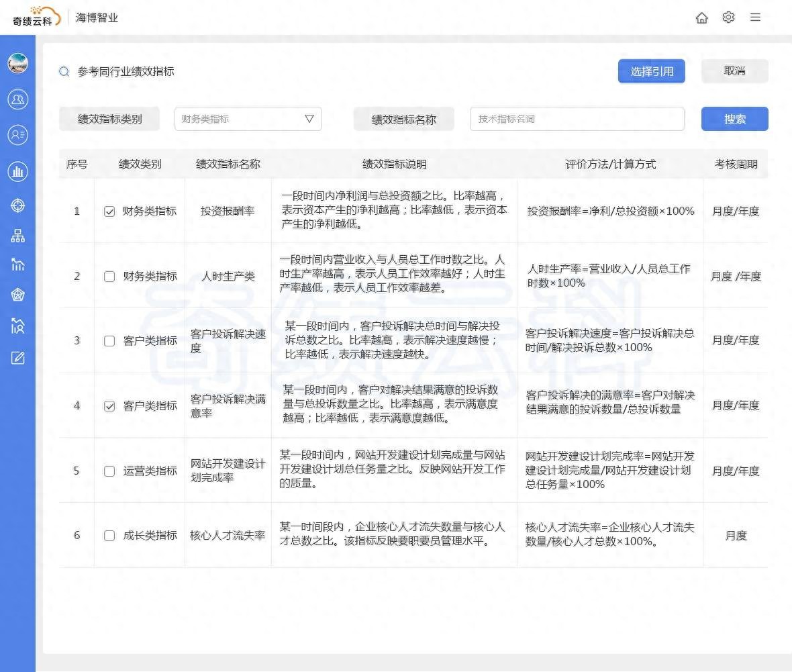
Task: Open the user group icon in sidebar
Action: (17, 99)
